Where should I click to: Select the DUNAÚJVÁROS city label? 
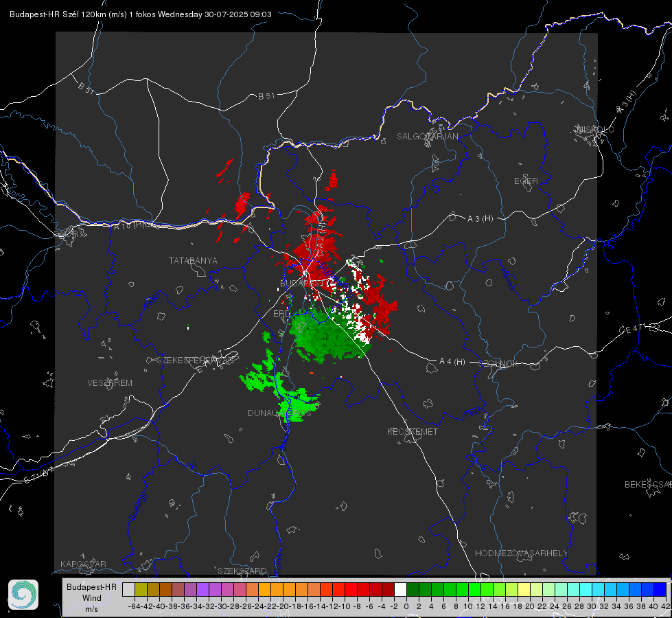point(279,413)
